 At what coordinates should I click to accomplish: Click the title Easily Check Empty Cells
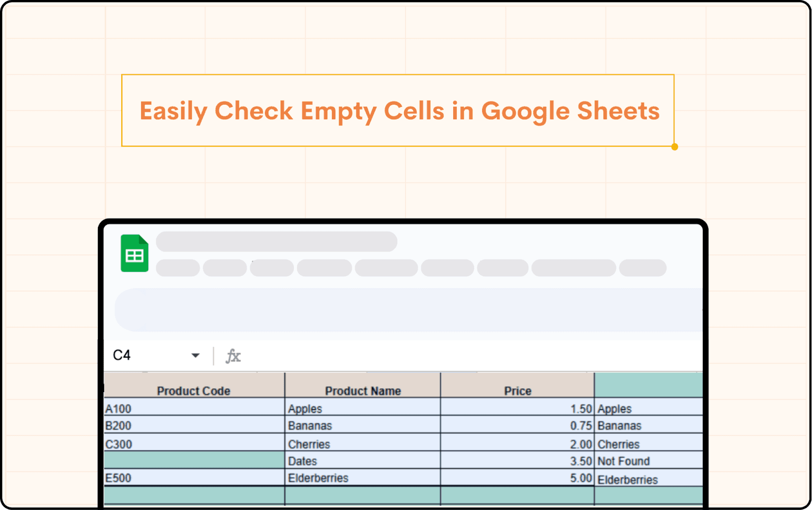pos(399,111)
